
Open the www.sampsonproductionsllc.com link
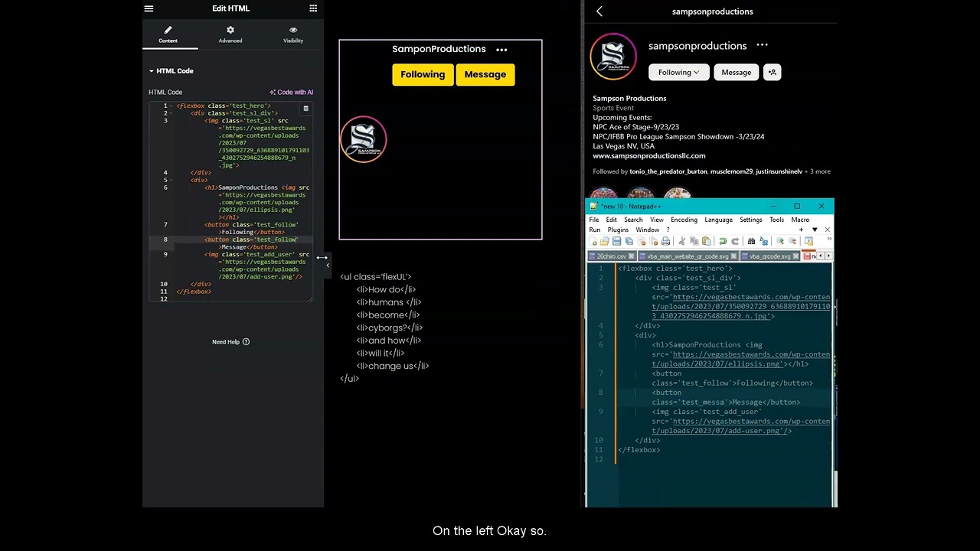click(x=649, y=155)
